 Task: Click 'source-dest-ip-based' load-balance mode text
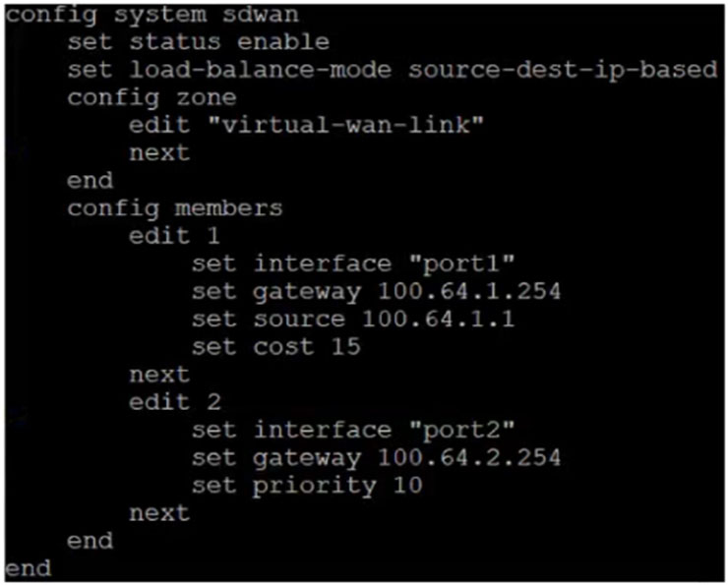coord(563,70)
